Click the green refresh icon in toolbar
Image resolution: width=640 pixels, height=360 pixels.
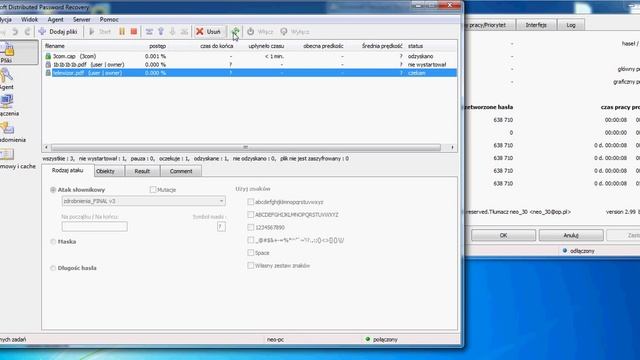tap(236, 31)
